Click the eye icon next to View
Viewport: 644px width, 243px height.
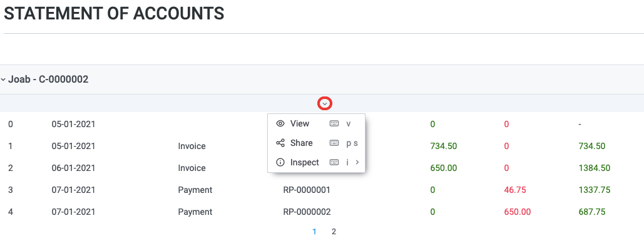[280, 123]
